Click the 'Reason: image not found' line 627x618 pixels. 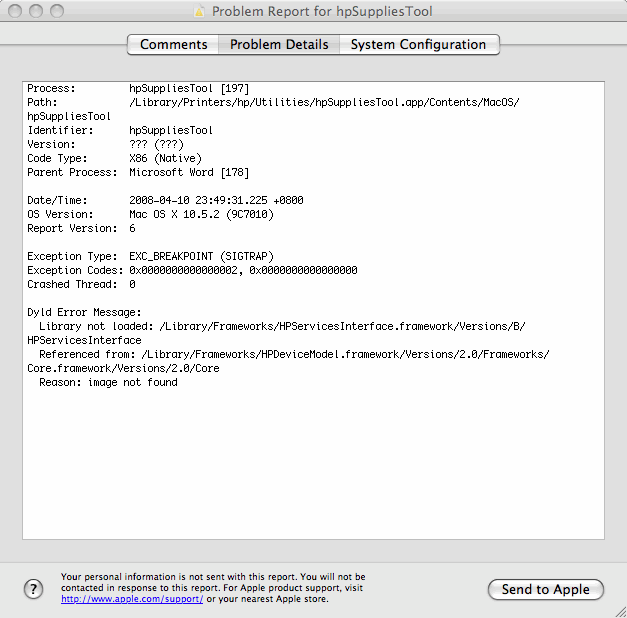(x=108, y=382)
